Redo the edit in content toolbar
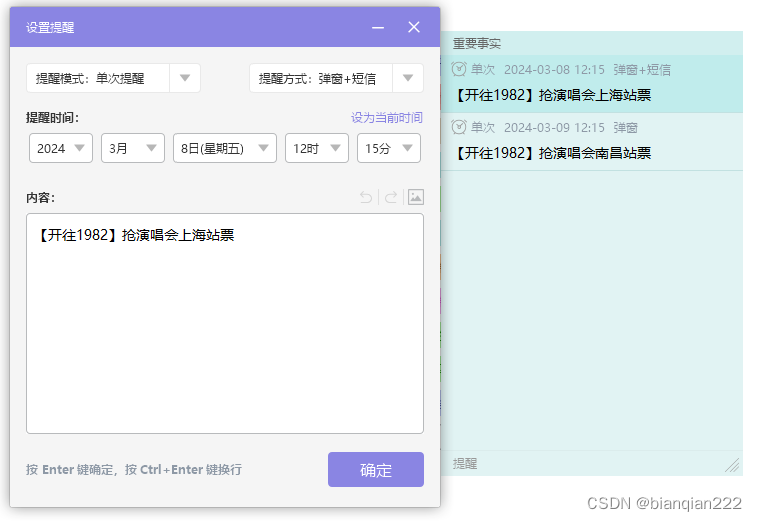The image size is (757, 521). pos(391,197)
